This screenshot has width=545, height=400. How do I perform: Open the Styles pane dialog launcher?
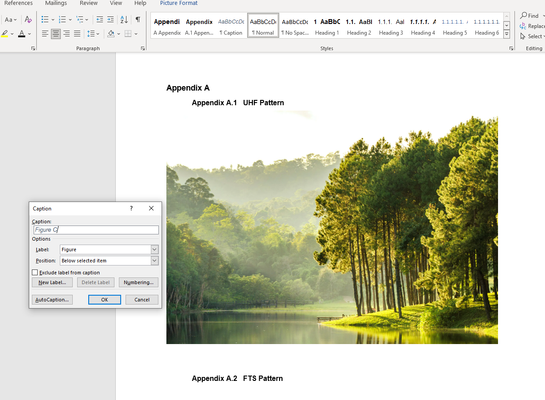(x=511, y=48)
